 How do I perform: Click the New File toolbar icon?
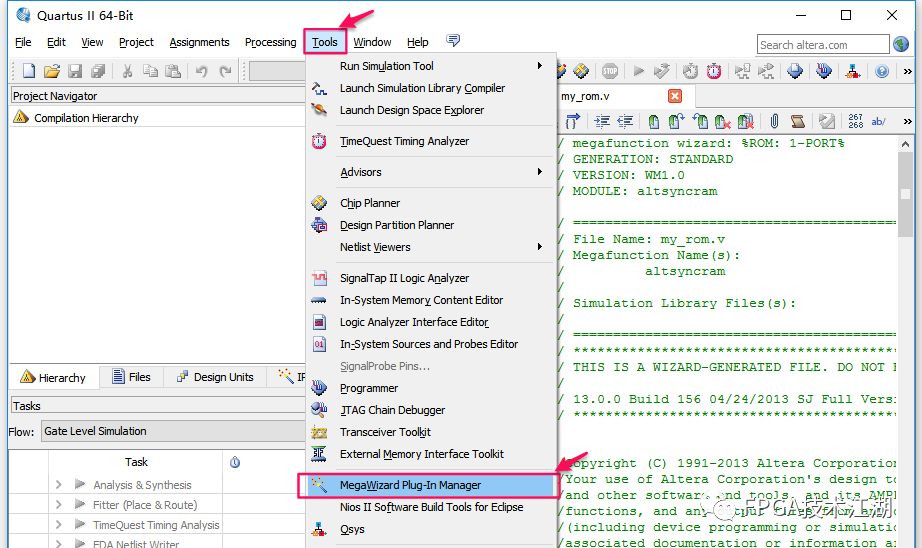(x=28, y=71)
